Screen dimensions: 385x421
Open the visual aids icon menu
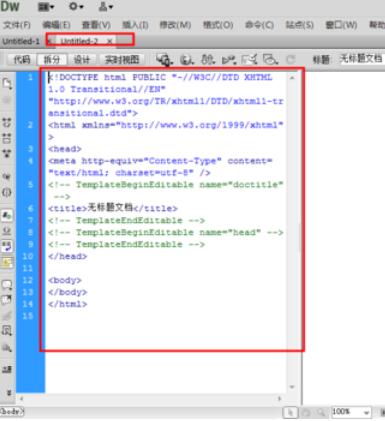pyautogui.click(x=270, y=60)
